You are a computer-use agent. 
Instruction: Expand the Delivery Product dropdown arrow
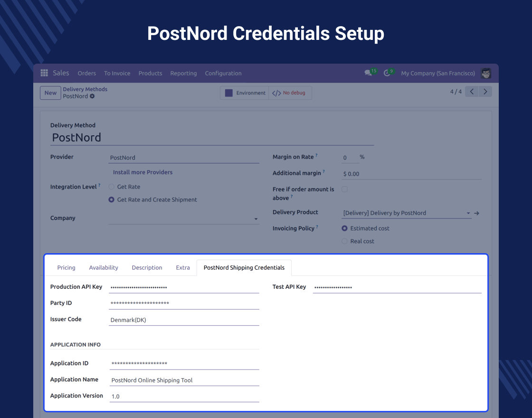[x=468, y=213]
